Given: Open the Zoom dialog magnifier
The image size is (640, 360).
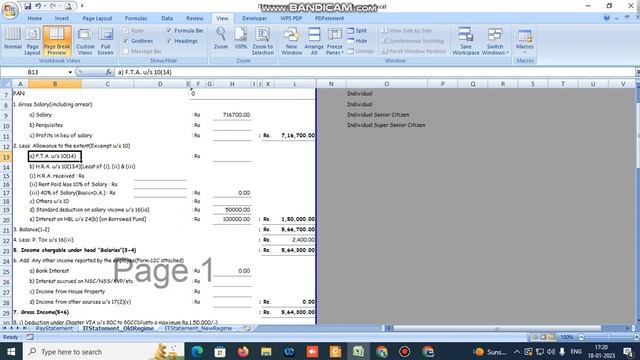Looking at the screenshot, I should tap(221, 39).
